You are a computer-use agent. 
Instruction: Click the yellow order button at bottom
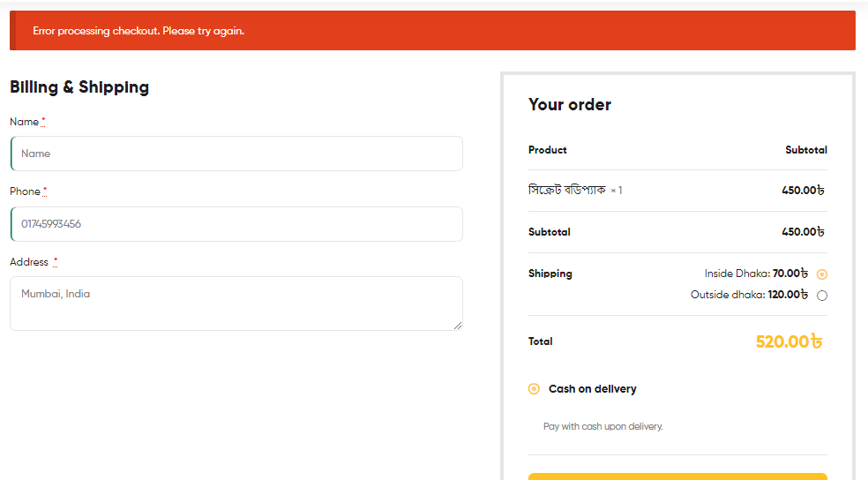pyautogui.click(x=677, y=476)
